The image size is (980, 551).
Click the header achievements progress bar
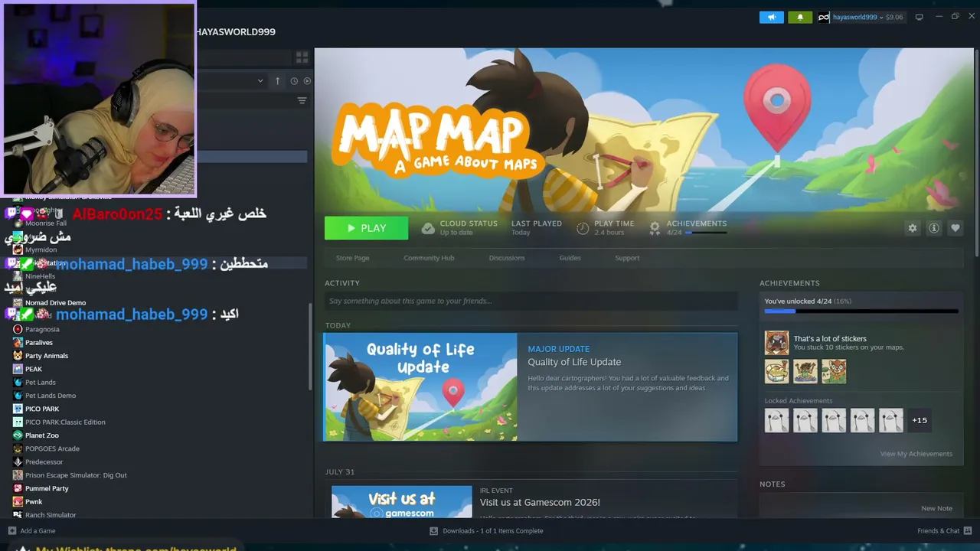(705, 233)
